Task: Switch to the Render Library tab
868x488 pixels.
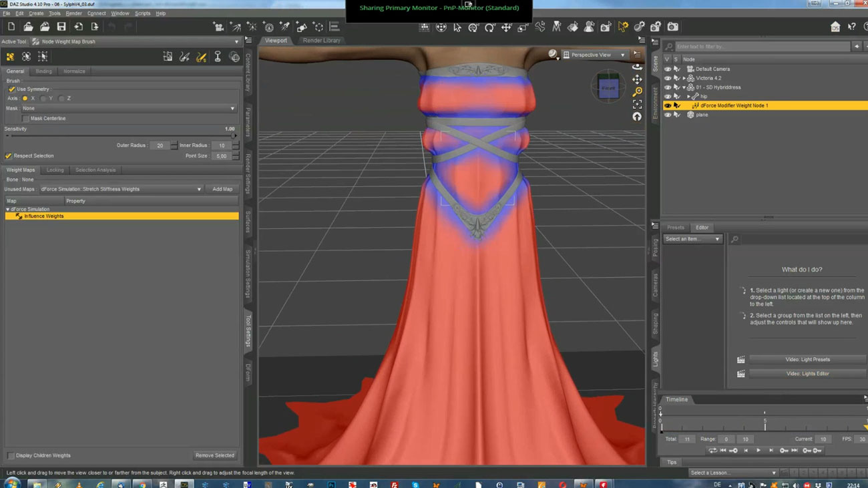Action: [322, 41]
